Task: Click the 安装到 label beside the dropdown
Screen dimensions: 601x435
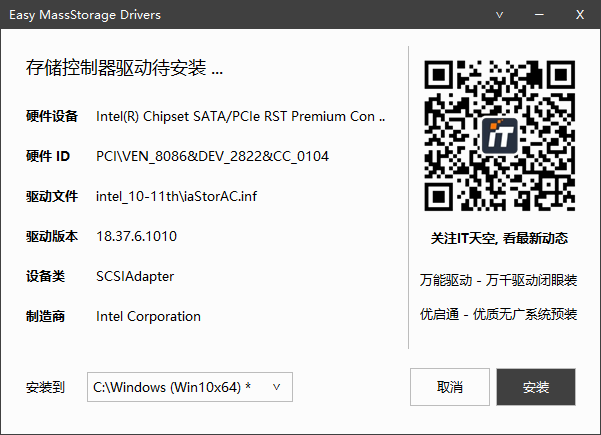Action: pyautogui.click(x=45, y=386)
